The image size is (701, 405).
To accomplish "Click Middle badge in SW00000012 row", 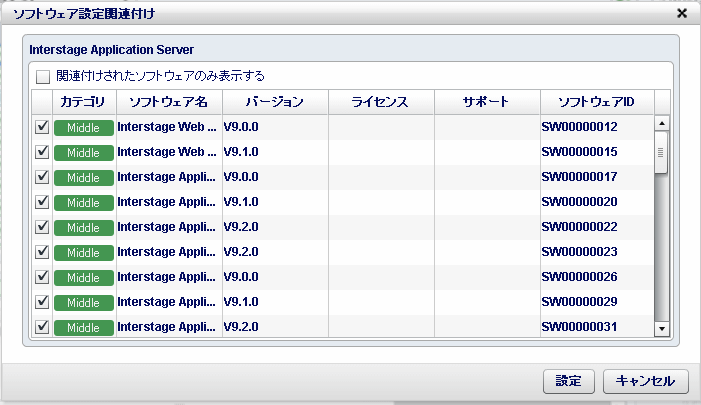I will 84,128.
